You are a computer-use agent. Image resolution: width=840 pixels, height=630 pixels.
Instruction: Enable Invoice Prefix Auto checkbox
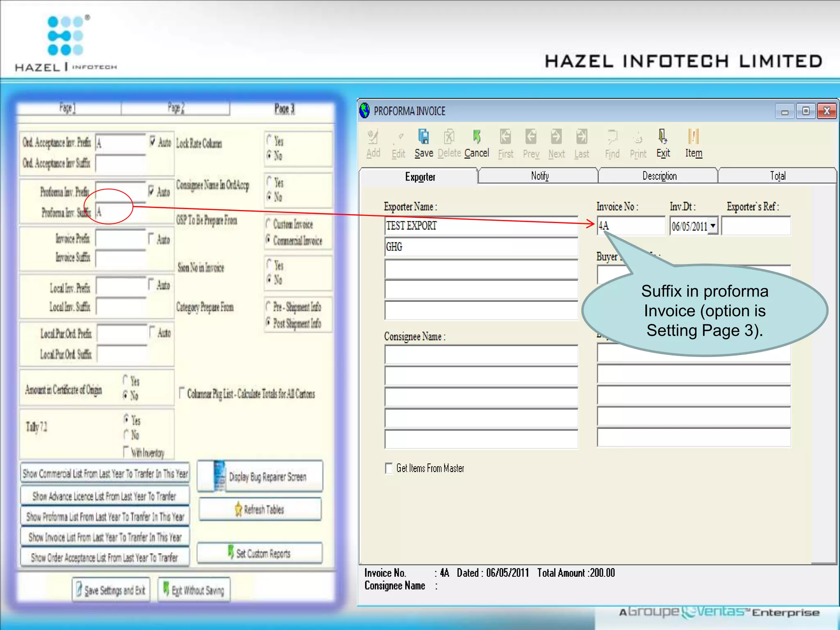click(x=151, y=239)
